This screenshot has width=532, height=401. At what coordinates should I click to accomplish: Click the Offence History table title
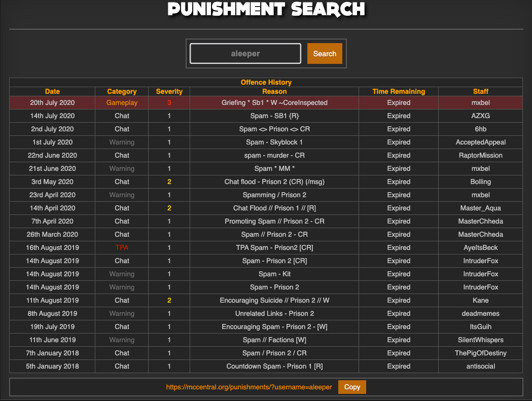click(266, 82)
